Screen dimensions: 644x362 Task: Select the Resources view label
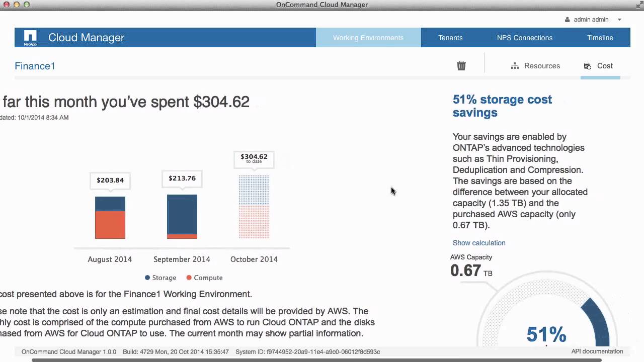pyautogui.click(x=542, y=66)
